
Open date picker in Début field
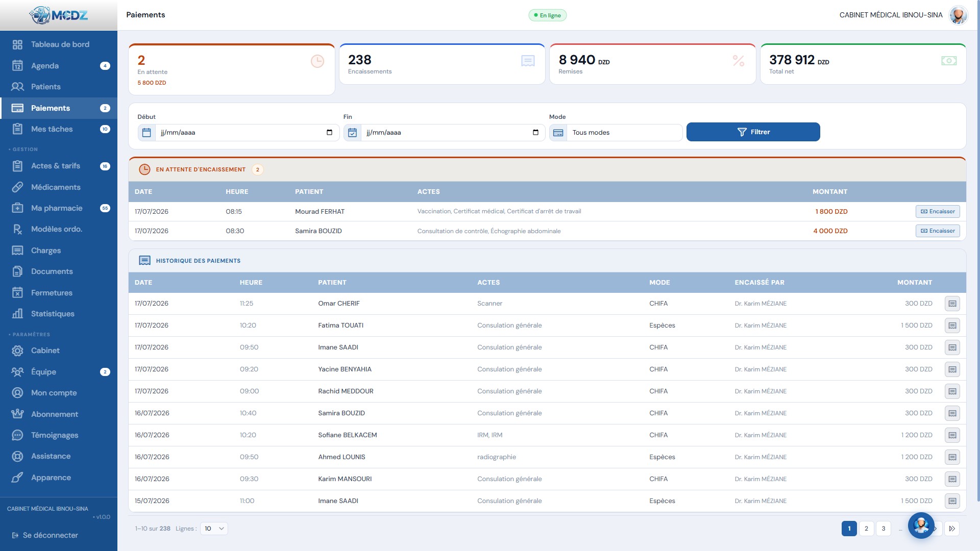point(329,133)
